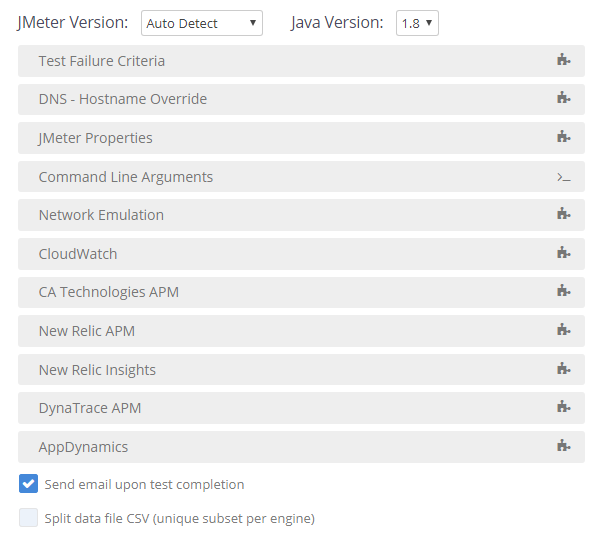Expand the DynaTrace APM section
This screenshot has height=537, width=598.
tap(301, 408)
